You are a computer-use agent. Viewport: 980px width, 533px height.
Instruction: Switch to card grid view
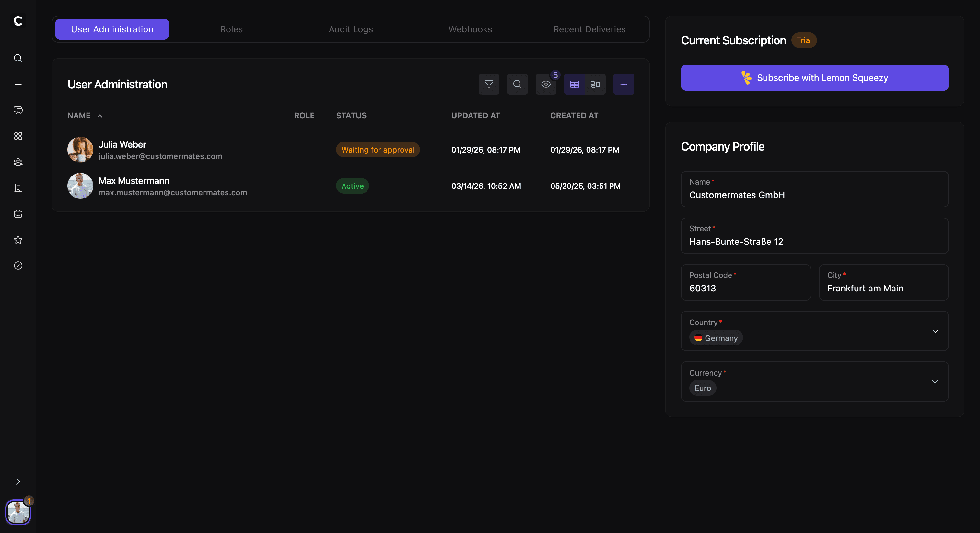pos(595,84)
